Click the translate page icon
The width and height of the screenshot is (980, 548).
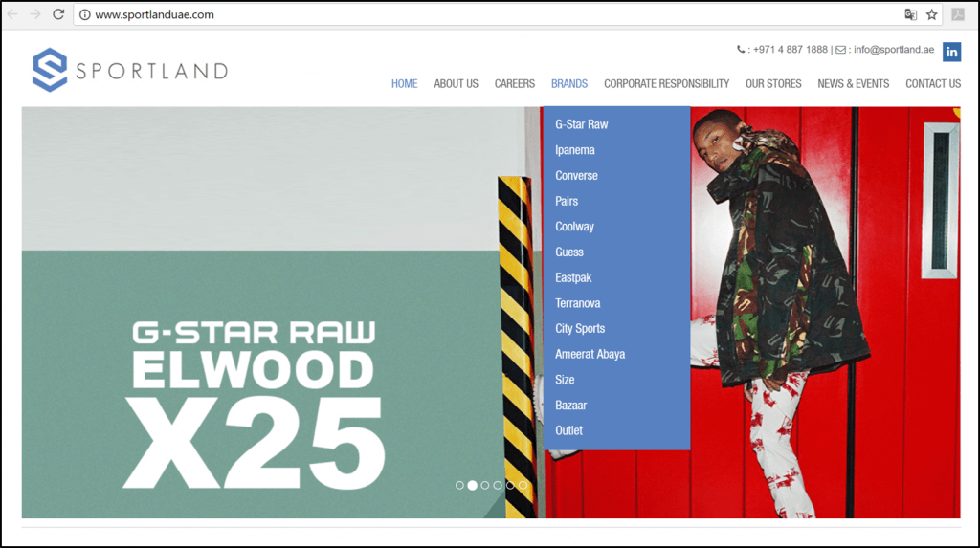(x=911, y=14)
